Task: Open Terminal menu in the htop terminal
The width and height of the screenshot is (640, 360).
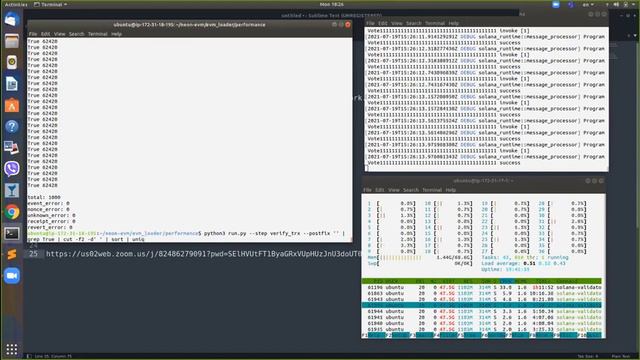Action: pos(432,190)
